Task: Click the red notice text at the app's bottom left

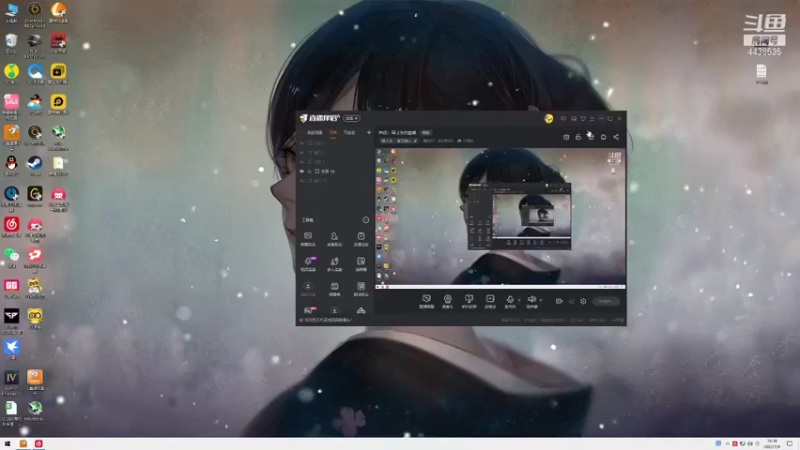Action: tap(326, 320)
